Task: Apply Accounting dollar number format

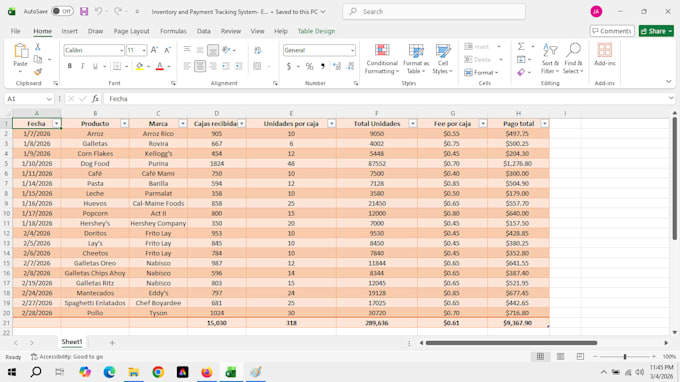Action: click(289, 66)
